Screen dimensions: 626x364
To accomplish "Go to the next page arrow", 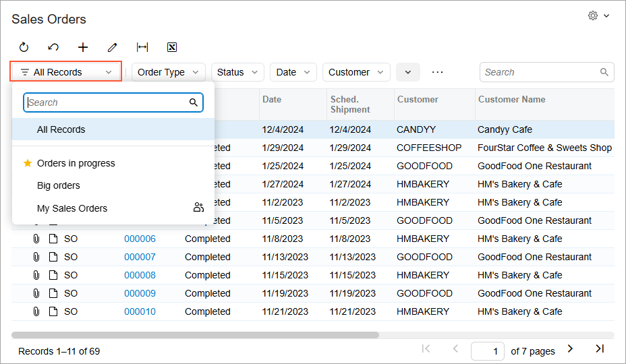I will [570, 348].
